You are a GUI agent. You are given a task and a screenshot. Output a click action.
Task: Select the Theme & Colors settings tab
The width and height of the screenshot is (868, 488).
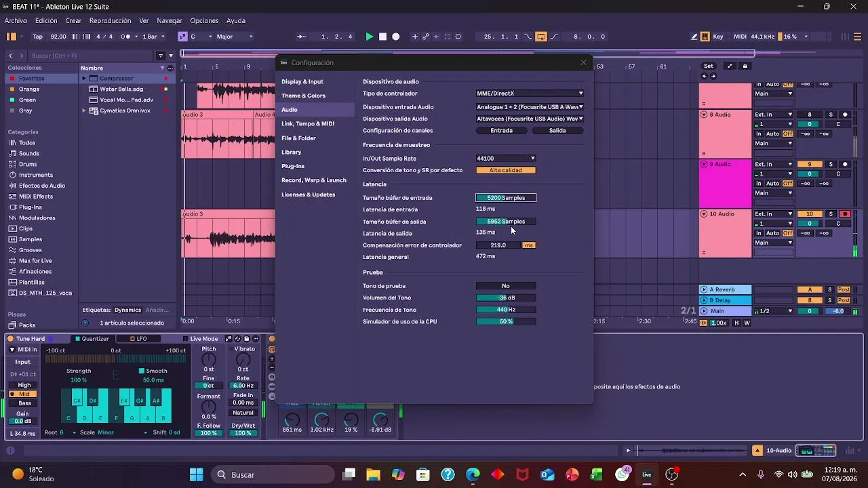pos(303,96)
